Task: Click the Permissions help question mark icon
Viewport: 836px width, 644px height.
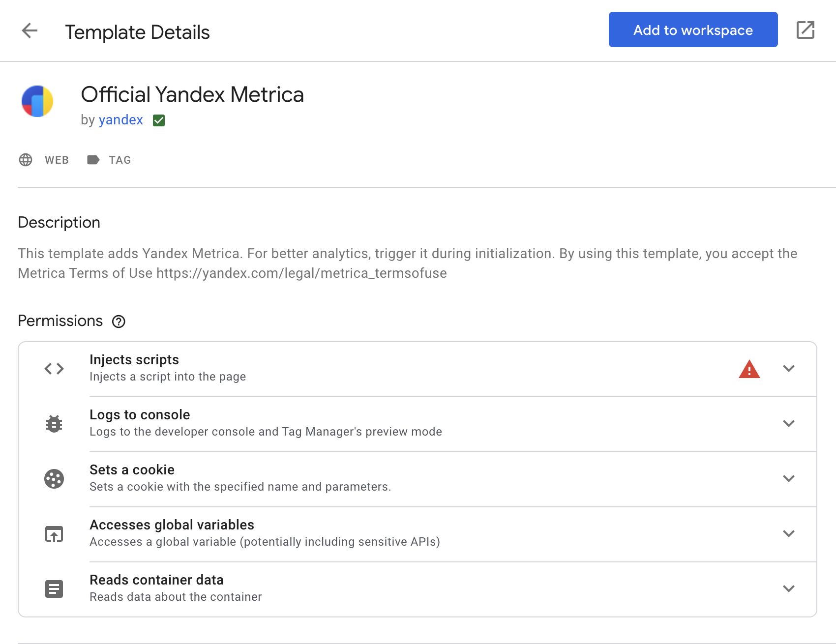Action: 119,322
